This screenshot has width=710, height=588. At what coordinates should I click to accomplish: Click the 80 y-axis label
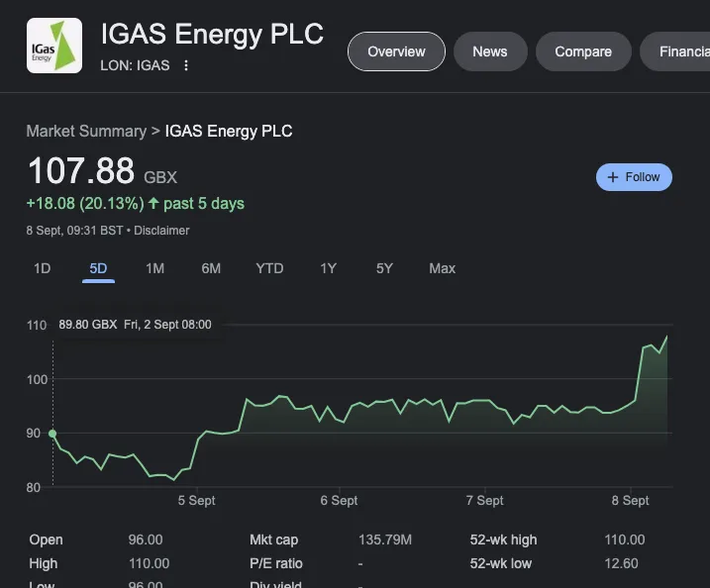34,487
